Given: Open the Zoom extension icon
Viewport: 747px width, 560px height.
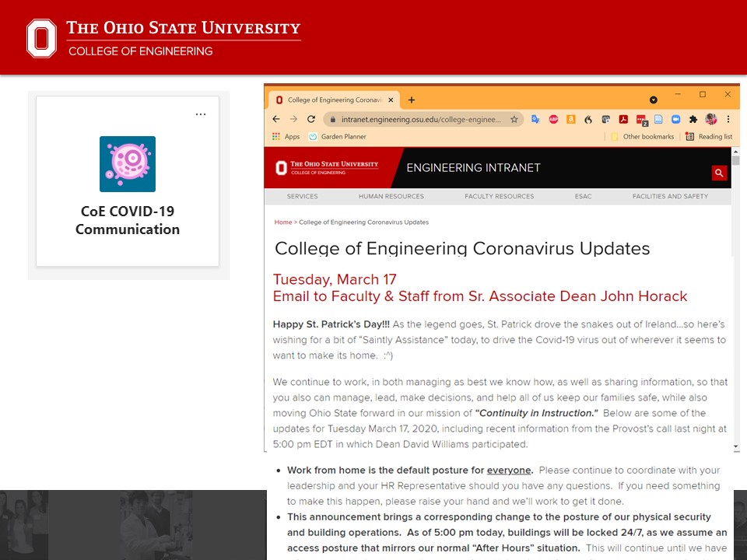Looking at the screenshot, I should pyautogui.click(x=675, y=120).
